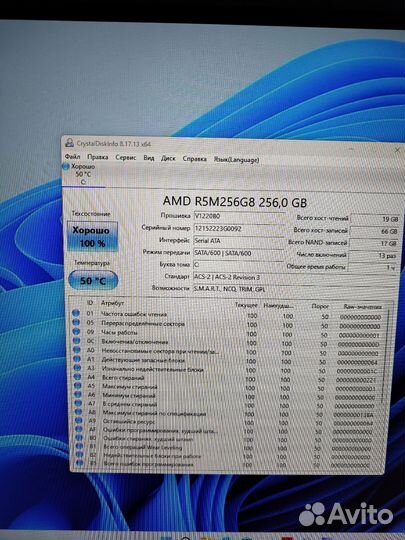This screenshot has width=405, height=540.
Task: Click the power-on count value 13 раз
Action: point(373,256)
